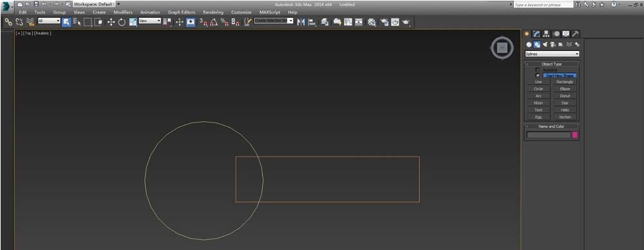Activate Select and Move tool
644x250 pixels.
coord(111,22)
